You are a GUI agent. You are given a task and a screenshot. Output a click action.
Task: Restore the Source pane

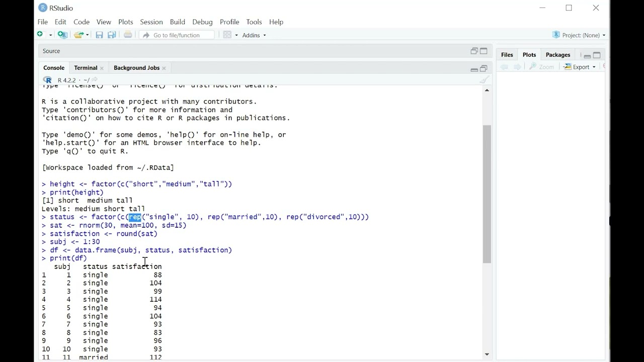(474, 51)
